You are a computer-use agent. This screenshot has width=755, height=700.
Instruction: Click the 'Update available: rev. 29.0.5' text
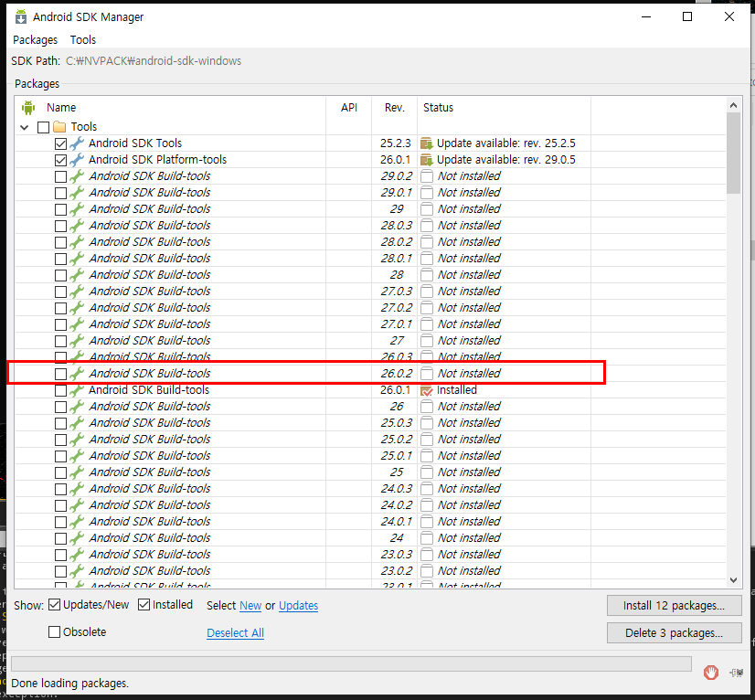point(506,160)
